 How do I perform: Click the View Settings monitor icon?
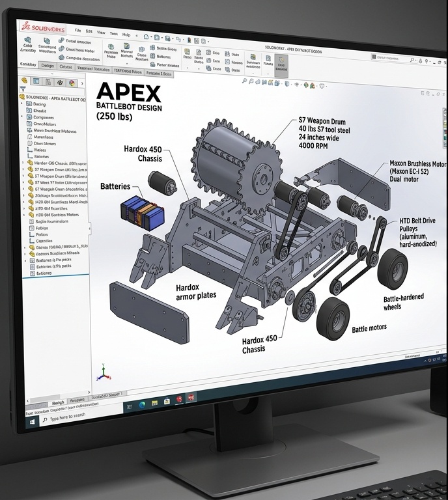point(322,86)
